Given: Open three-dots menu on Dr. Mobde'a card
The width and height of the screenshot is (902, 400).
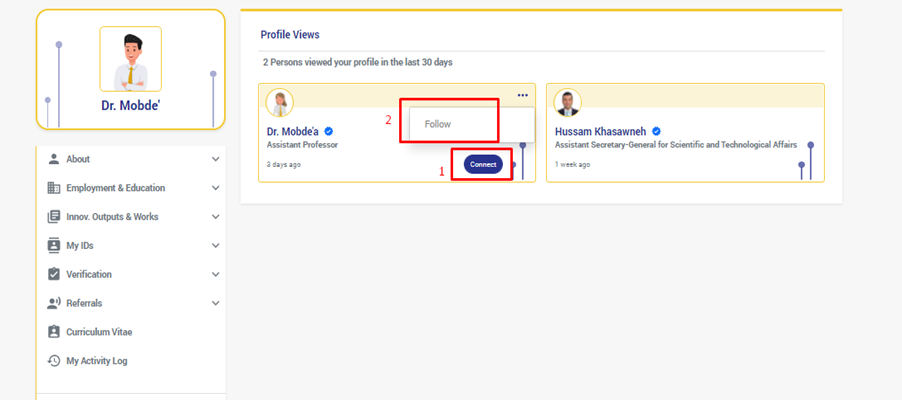Looking at the screenshot, I should [522, 96].
